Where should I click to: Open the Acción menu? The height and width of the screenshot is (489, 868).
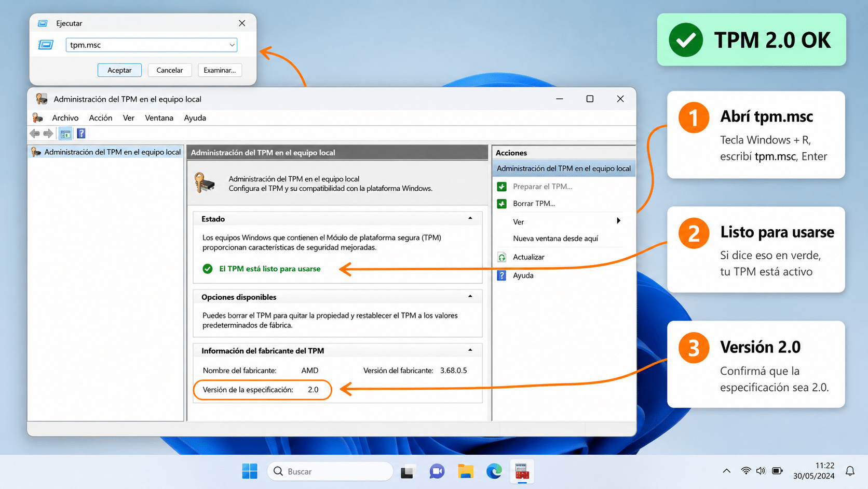click(x=101, y=118)
